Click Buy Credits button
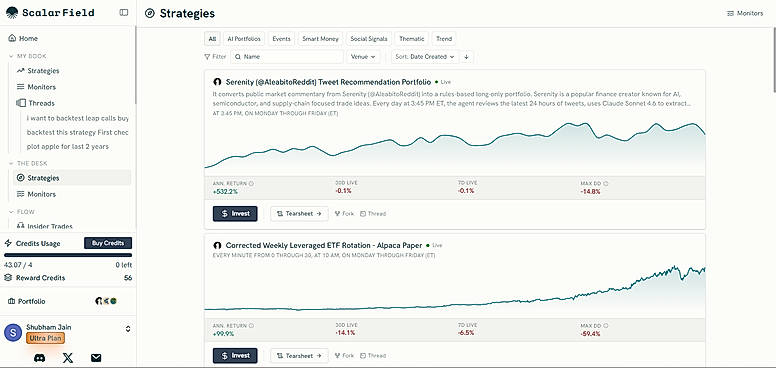Screen dimensions: 776x368 108,243
